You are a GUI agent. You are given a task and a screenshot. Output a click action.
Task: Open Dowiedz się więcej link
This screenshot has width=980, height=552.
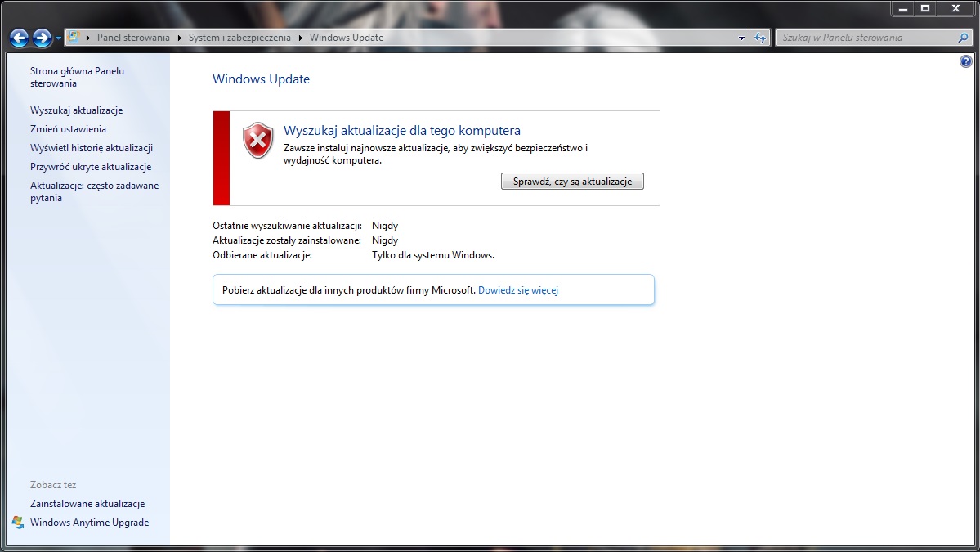tap(518, 290)
